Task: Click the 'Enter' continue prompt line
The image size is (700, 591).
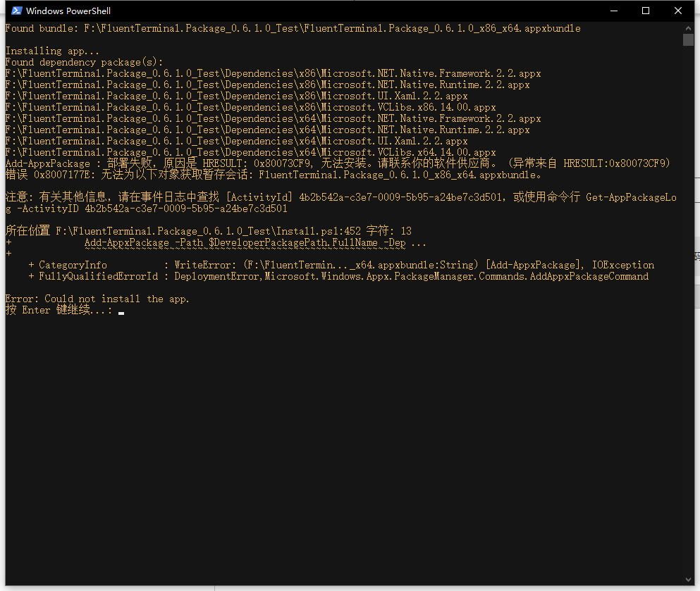Action: (x=64, y=310)
